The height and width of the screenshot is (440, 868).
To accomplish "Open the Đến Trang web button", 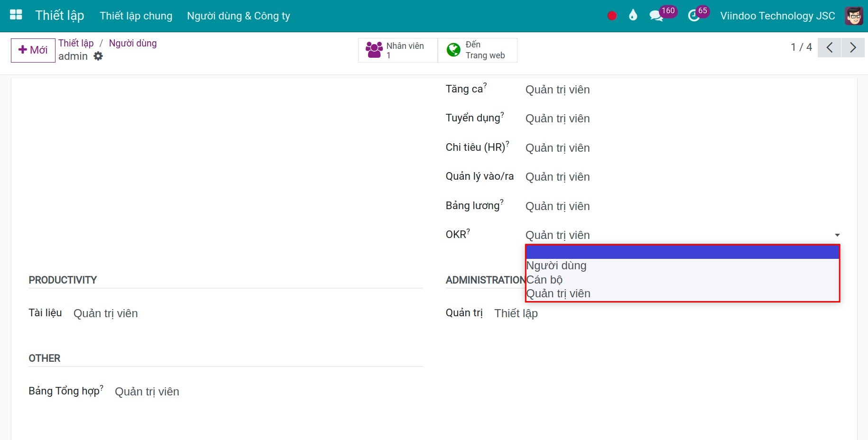I will (478, 50).
